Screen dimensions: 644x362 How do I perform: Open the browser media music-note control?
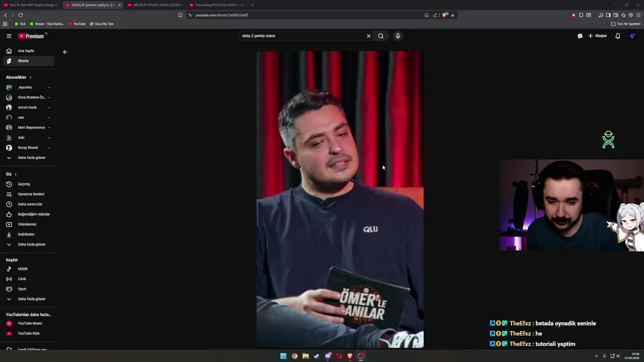click(x=601, y=15)
